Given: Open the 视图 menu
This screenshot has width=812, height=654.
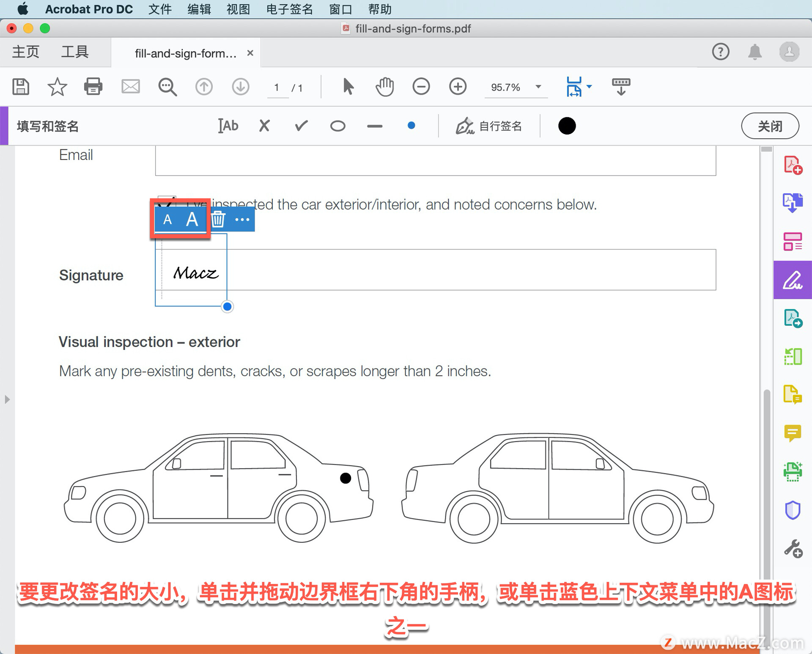Looking at the screenshot, I should click(x=239, y=9).
